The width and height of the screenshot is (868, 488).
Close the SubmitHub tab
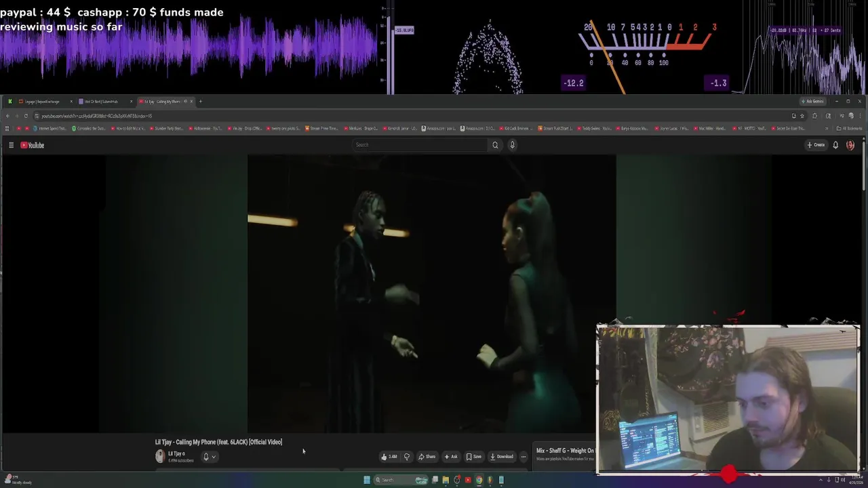[131, 102]
